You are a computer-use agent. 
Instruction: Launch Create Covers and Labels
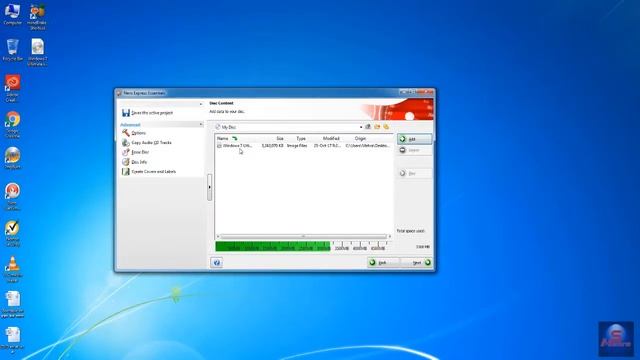pos(149,172)
